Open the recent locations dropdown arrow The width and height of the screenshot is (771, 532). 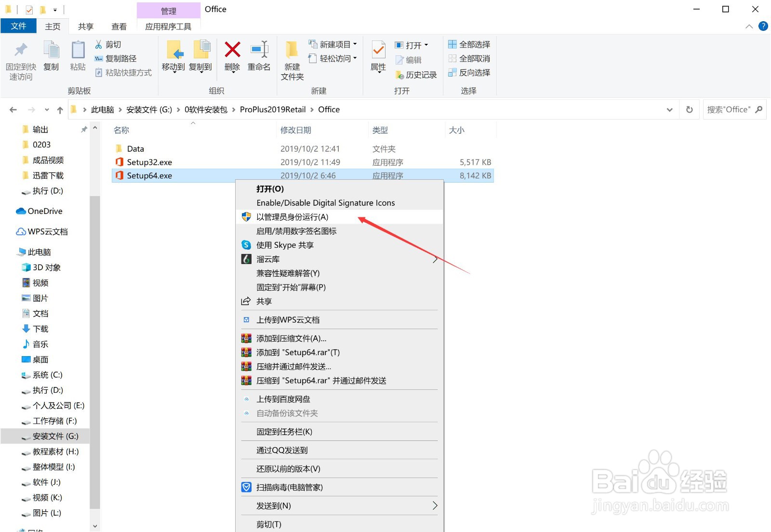(x=47, y=110)
